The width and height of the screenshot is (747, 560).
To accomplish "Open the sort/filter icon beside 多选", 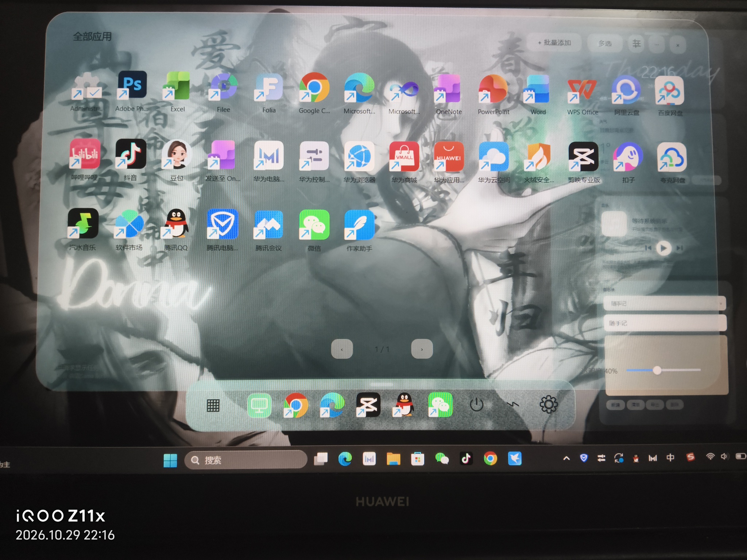I will [636, 44].
